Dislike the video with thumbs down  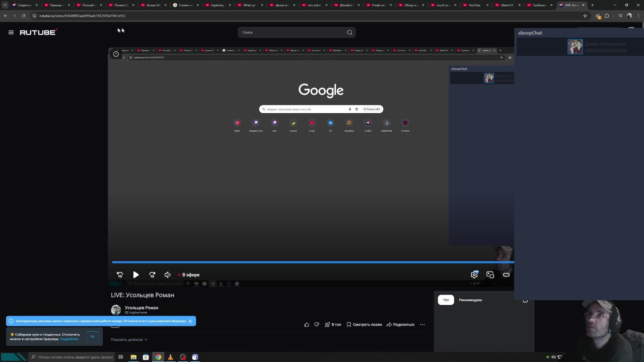pos(317,324)
